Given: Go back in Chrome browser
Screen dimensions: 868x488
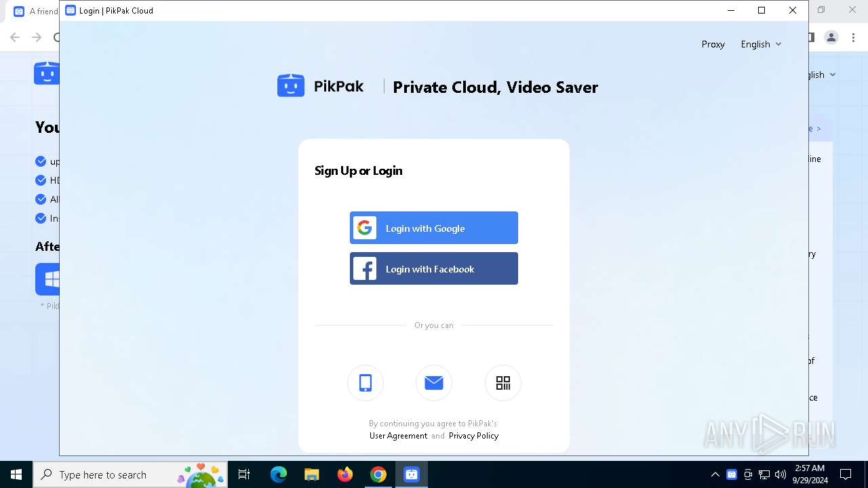Looking at the screenshot, I should tap(15, 37).
